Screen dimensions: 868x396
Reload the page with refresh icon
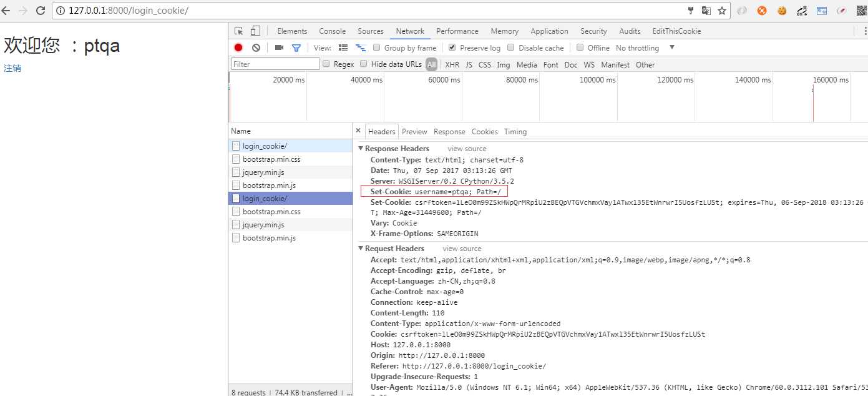point(41,11)
